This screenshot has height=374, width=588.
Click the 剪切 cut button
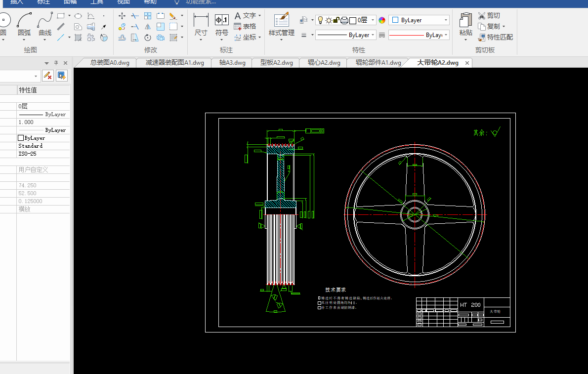[489, 16]
